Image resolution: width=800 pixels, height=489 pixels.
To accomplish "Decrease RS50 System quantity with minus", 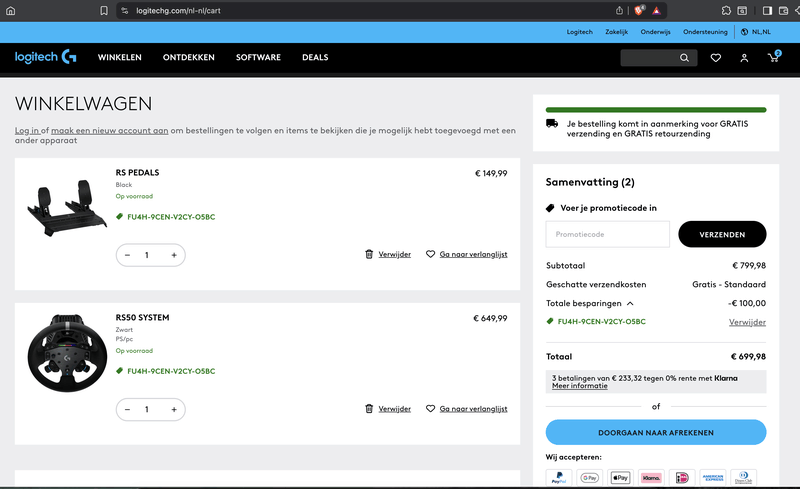I will point(128,409).
